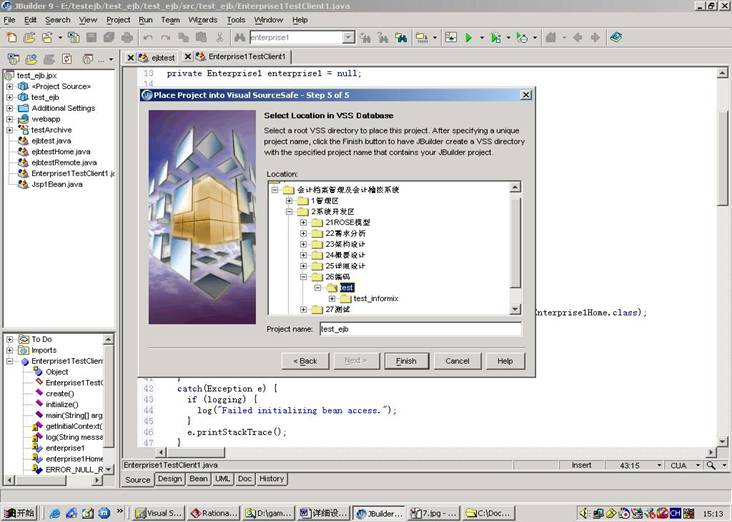Click the Save all toolbar icon
Image resolution: width=732 pixels, height=522 pixels.
tap(109, 37)
